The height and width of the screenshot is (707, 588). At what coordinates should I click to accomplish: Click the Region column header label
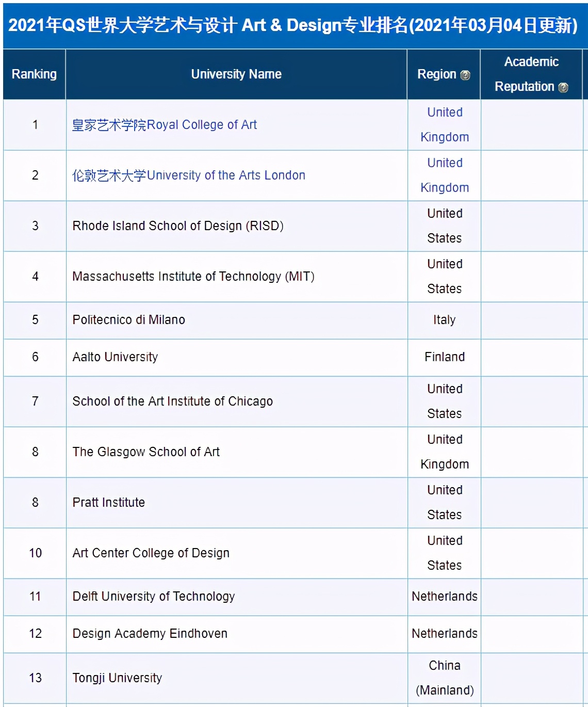coord(437,74)
